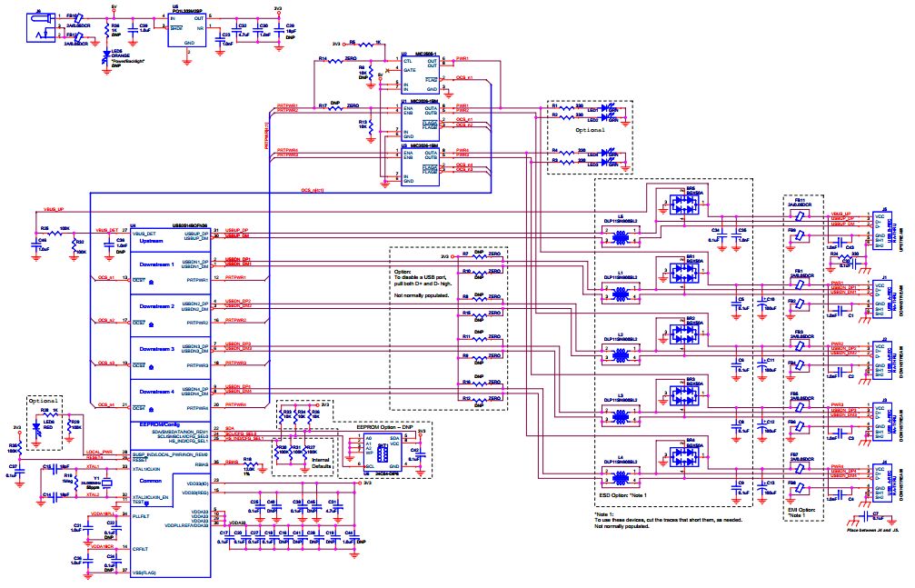Select the 24LC00 EEPROM chip U5 symbol
This screenshot has width=915, height=588.
[382, 453]
